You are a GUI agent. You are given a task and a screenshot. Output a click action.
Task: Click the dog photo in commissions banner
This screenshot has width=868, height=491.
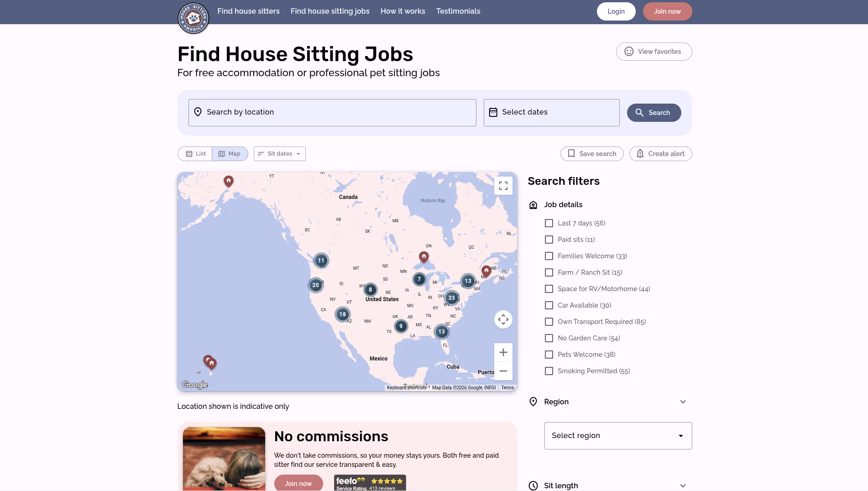point(224,459)
